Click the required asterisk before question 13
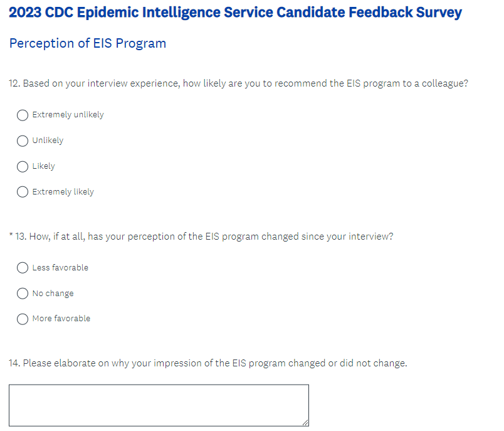The image size is (504, 431). click(x=11, y=236)
